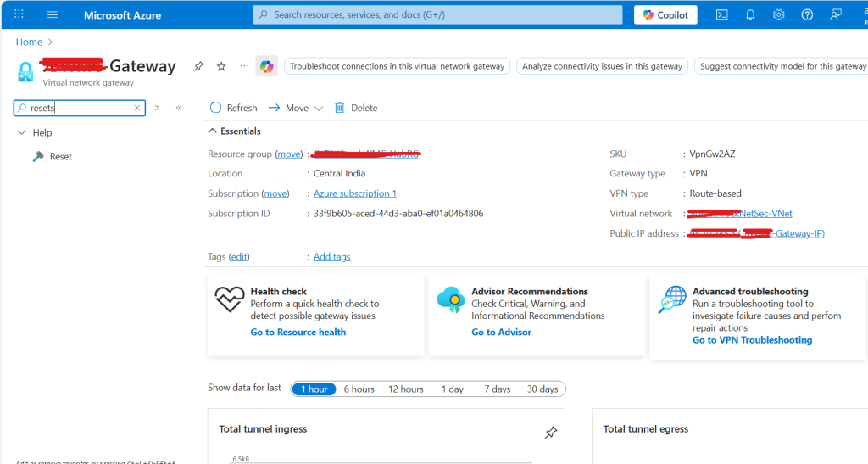Open the help question mark icon
Image resolution: width=868 pixels, height=464 pixels.
click(x=807, y=15)
